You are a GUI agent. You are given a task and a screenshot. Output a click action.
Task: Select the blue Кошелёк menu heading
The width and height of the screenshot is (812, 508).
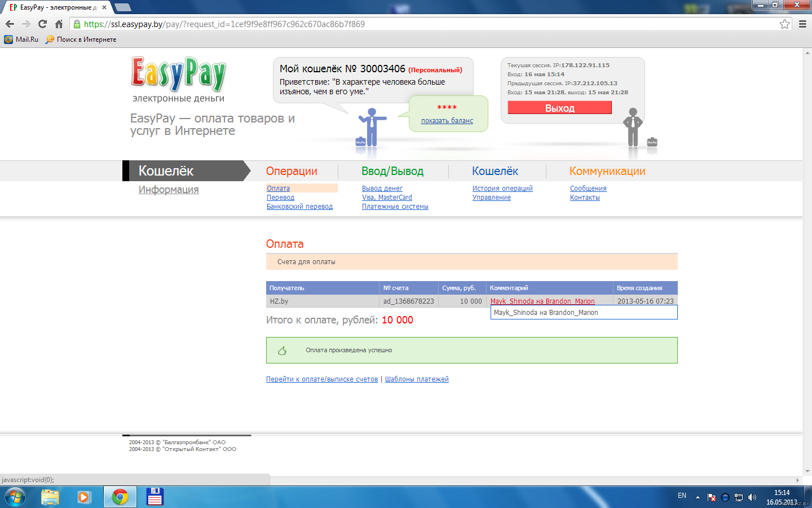pos(495,171)
